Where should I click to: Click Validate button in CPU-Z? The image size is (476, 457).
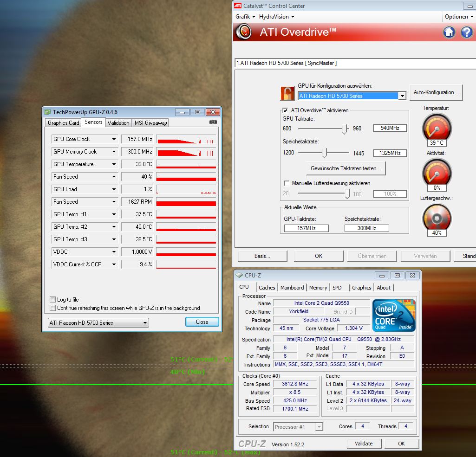tap(364, 444)
